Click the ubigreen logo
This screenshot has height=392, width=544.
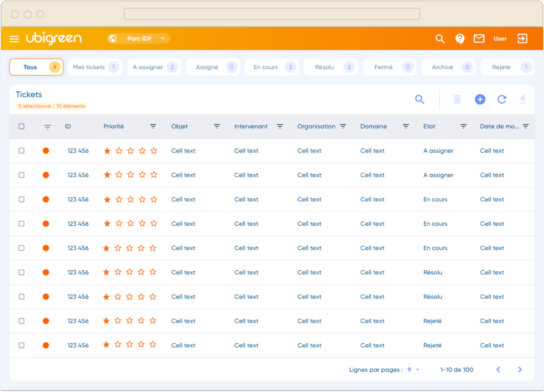pyautogui.click(x=54, y=38)
